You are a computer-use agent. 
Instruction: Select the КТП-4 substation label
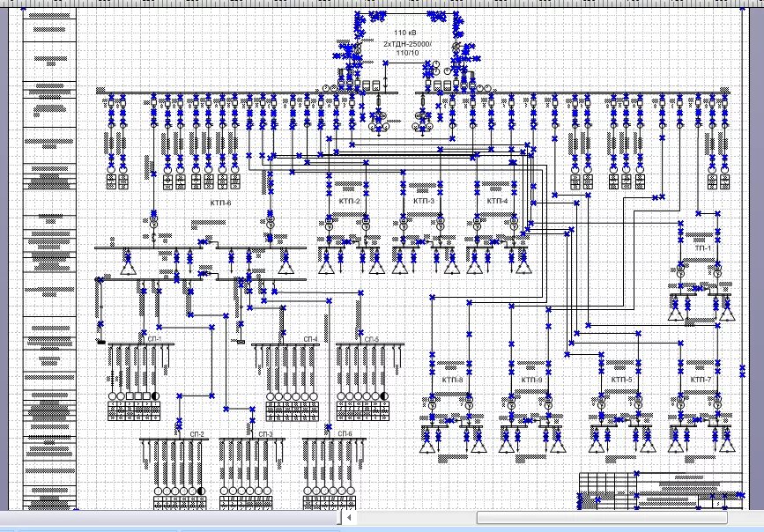coord(498,202)
